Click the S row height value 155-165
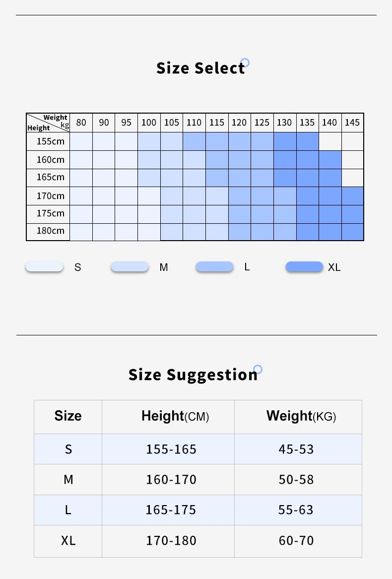Viewport: 392px width, 579px height. (x=171, y=449)
